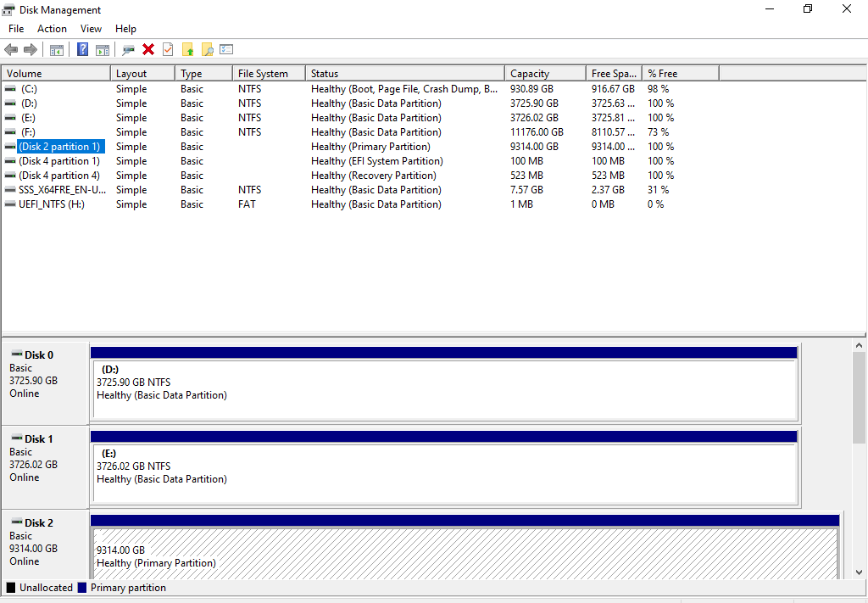
Task: Click the Healthy (EFI System Partition) status
Action: 377,160
